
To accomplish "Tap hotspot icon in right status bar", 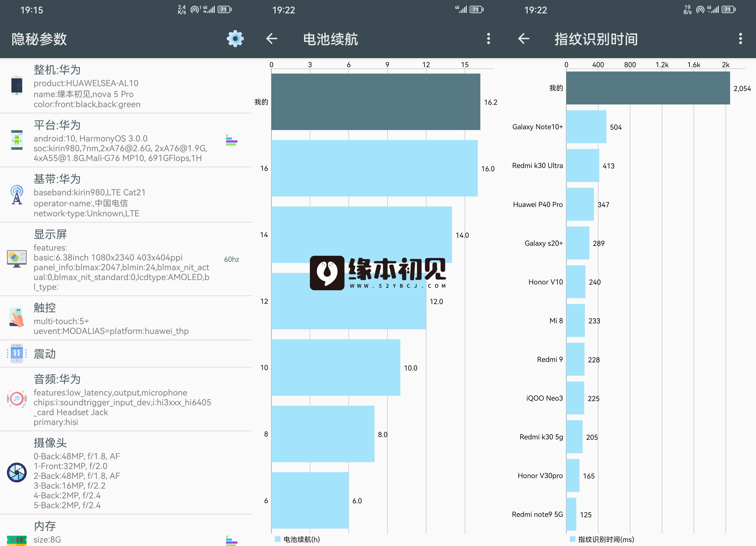I will [700, 10].
